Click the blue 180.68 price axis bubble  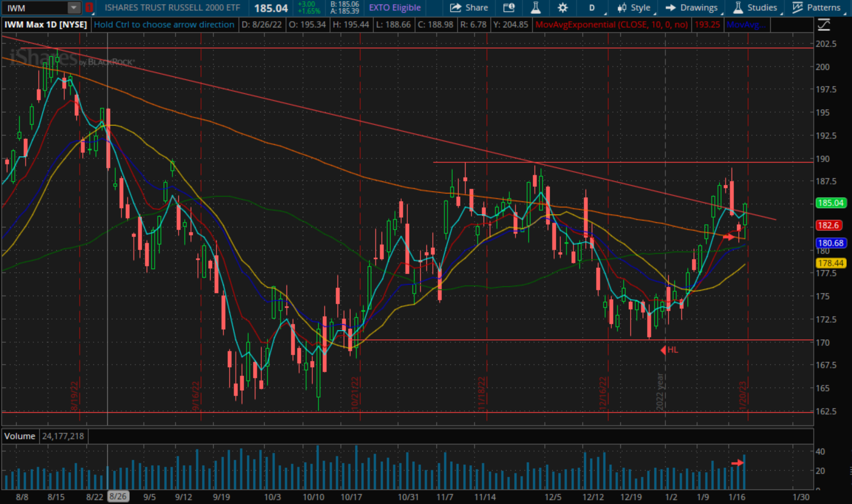click(831, 243)
